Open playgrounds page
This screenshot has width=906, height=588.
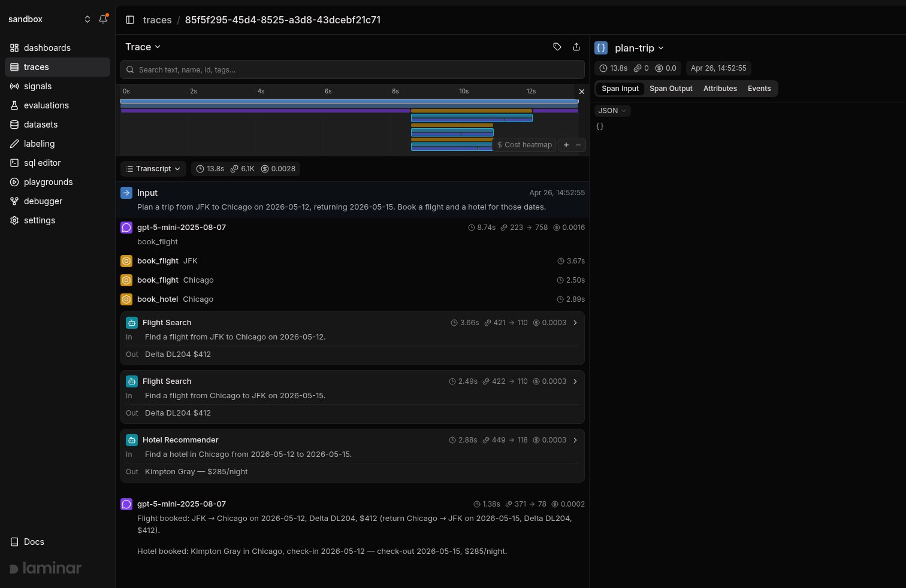(58, 182)
